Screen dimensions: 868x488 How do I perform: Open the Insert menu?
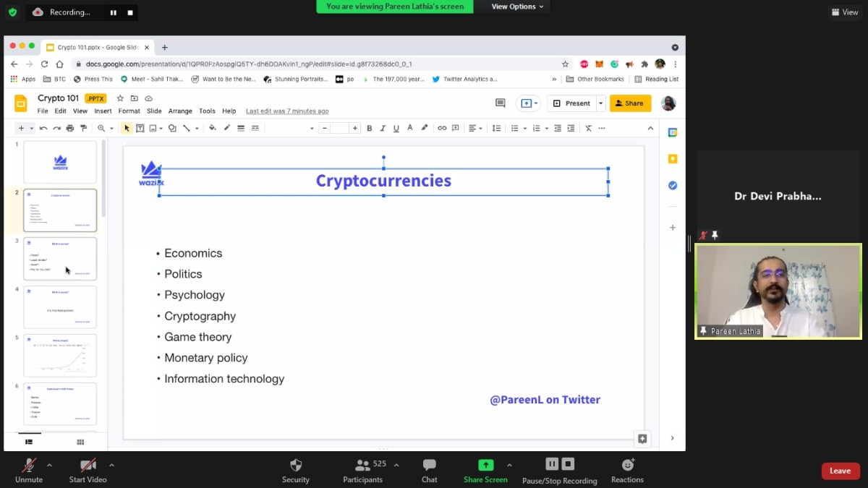103,111
